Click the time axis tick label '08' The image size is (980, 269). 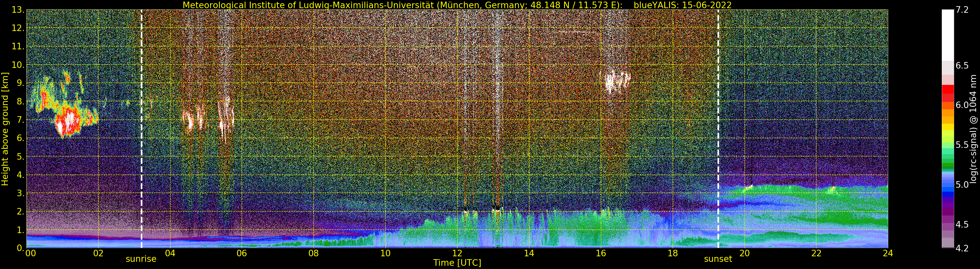313,253
